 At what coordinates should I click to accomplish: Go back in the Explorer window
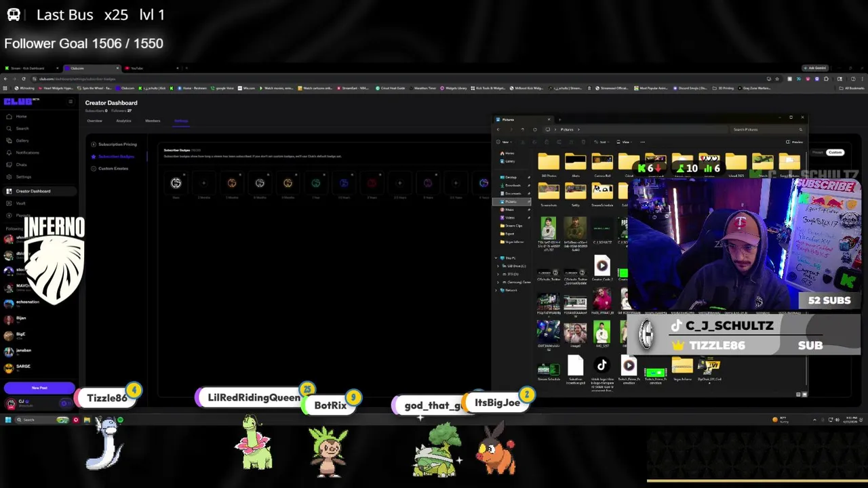498,129
